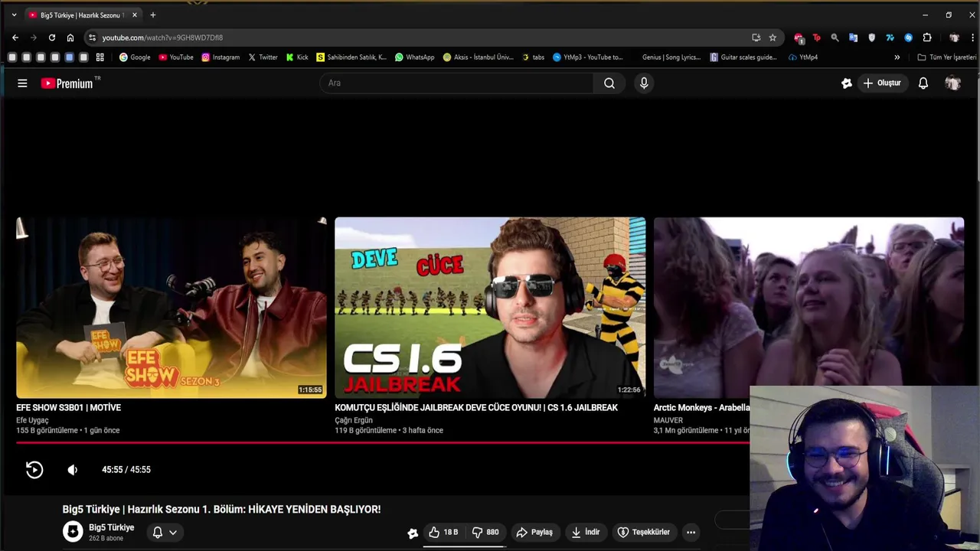The image size is (980, 551).
Task: Mute the video volume icon
Action: tap(73, 470)
